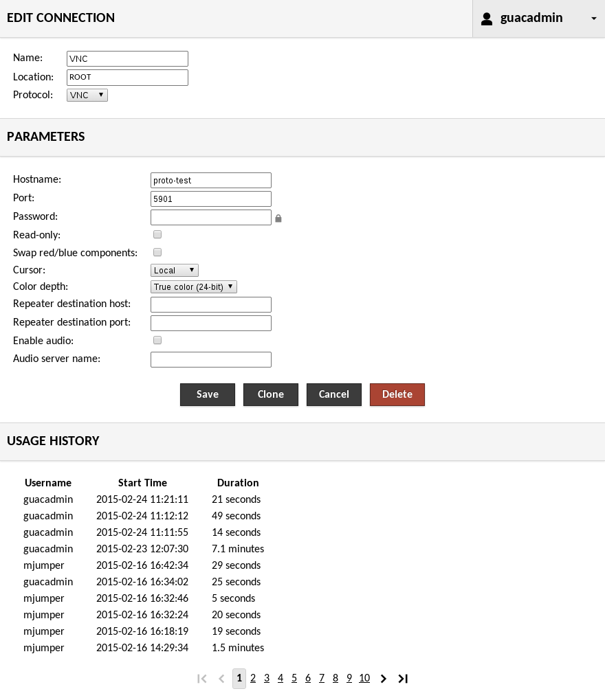The width and height of the screenshot is (605, 700).
Task: Open the Protocol dropdown
Action: coord(87,95)
